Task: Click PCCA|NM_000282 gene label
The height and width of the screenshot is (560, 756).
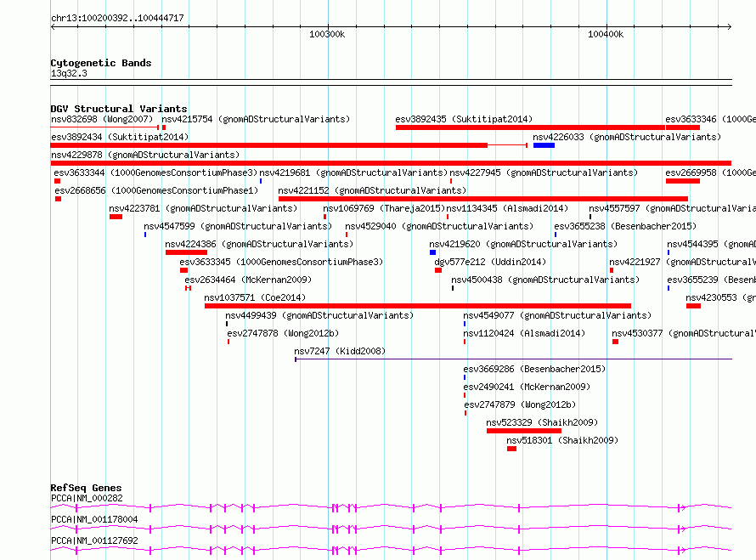Action: (87, 498)
